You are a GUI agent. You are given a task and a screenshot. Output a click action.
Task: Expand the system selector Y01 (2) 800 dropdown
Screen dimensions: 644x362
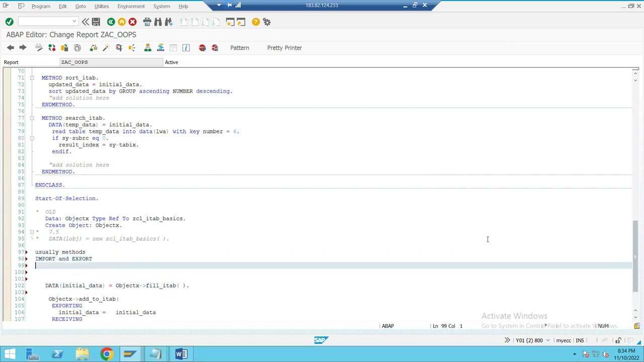pos(548,341)
